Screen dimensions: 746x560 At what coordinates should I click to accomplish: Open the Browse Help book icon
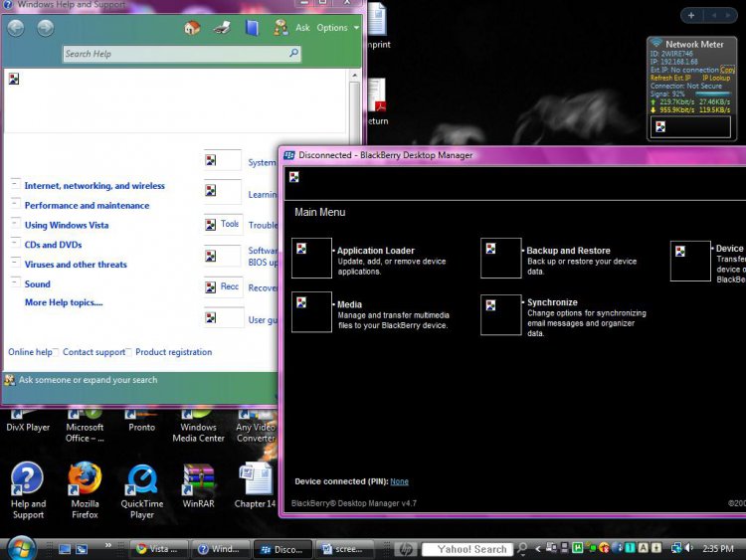pos(252,28)
